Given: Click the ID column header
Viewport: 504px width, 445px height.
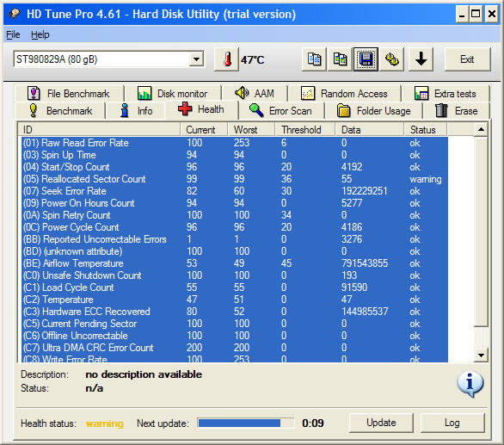Looking at the screenshot, I should pos(99,130).
